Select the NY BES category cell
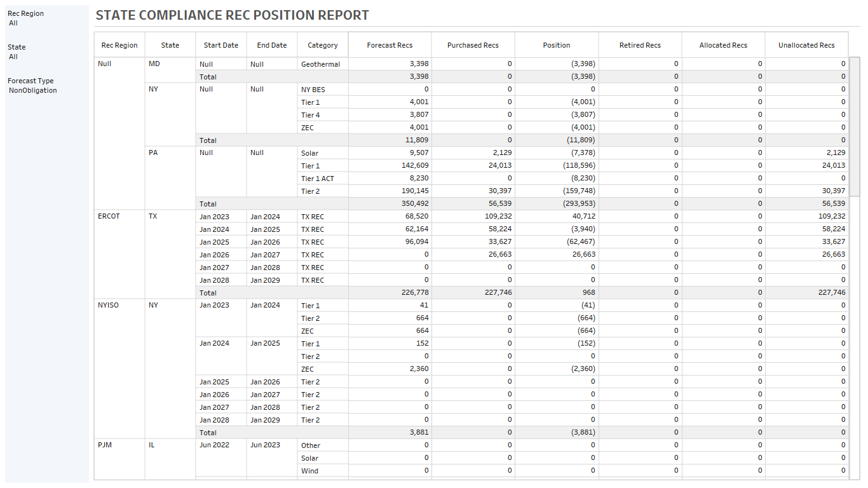Screen dimensions: 868x488 point(313,90)
